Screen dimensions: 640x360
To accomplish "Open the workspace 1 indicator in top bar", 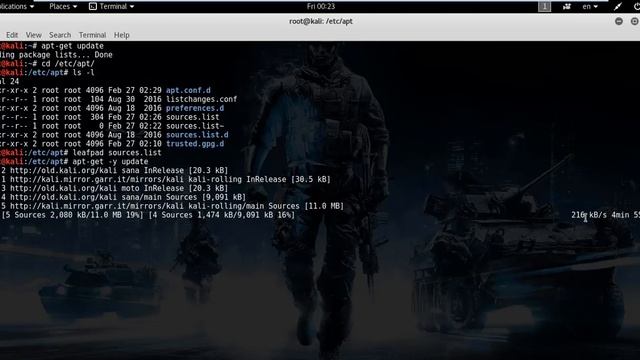I will tap(544, 7).
